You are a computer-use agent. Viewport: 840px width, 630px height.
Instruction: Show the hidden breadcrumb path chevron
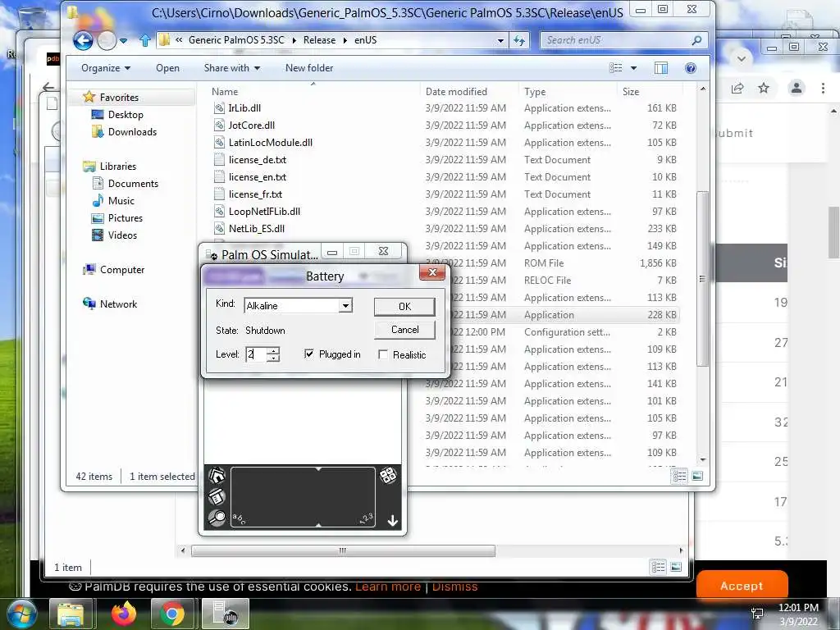pyautogui.click(x=179, y=40)
